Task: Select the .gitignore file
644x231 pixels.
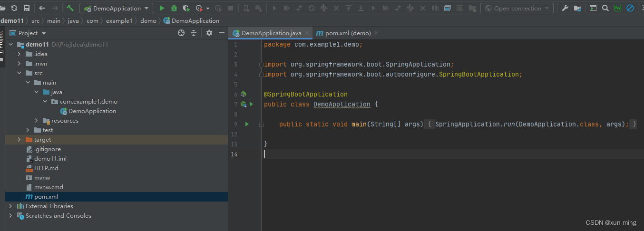Action: pyautogui.click(x=48, y=149)
